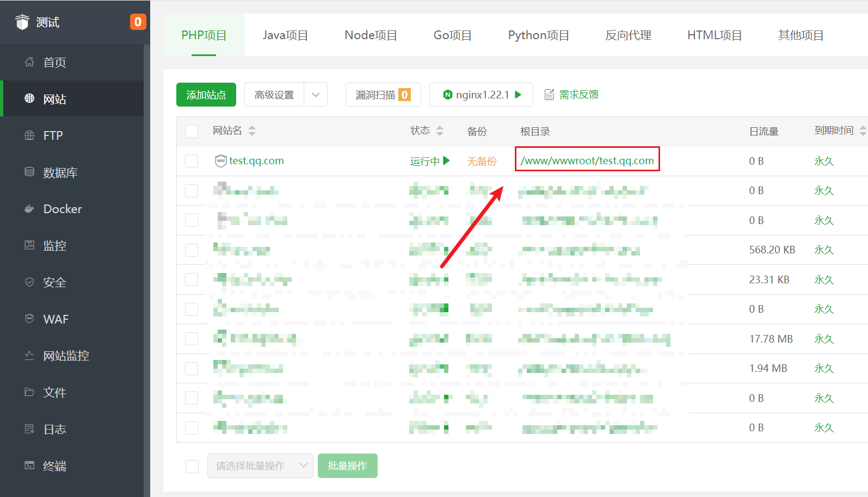Click the Docker whale icon
868x497 pixels.
[29, 209]
